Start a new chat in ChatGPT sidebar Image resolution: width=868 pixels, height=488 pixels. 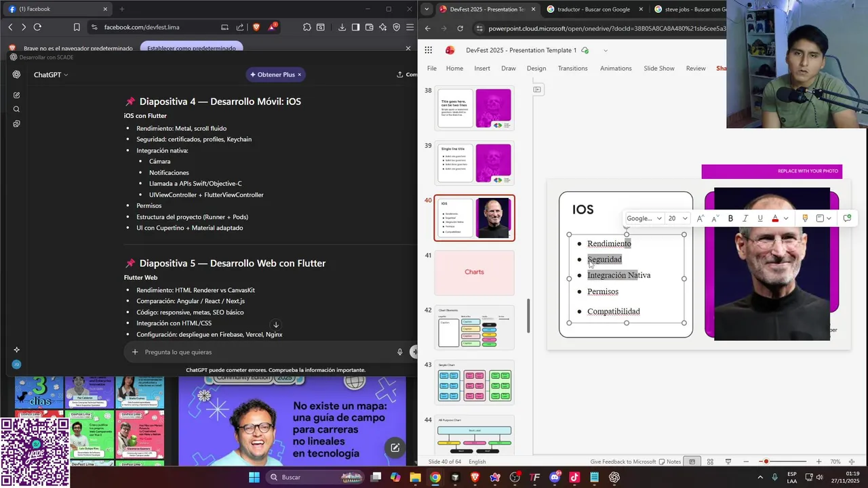point(16,95)
